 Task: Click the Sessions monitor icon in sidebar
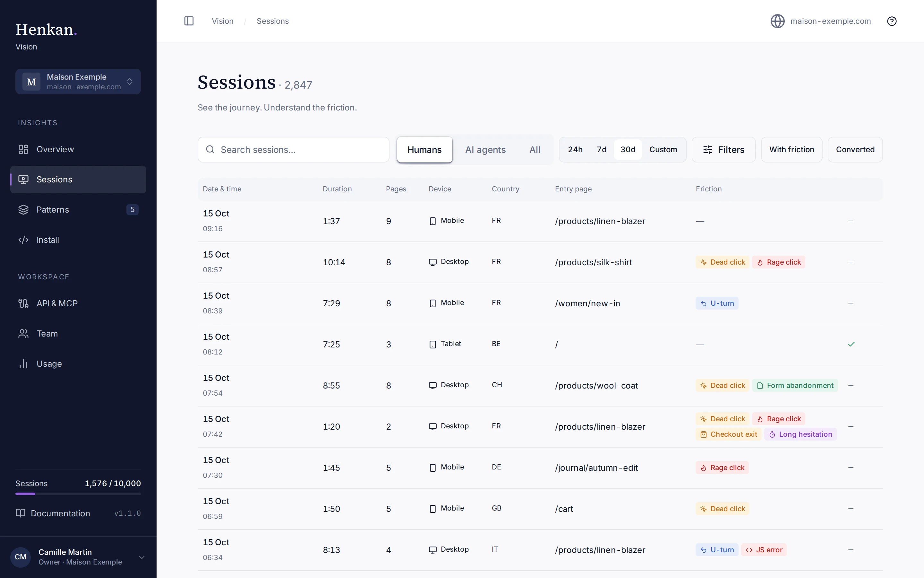pyautogui.click(x=23, y=179)
